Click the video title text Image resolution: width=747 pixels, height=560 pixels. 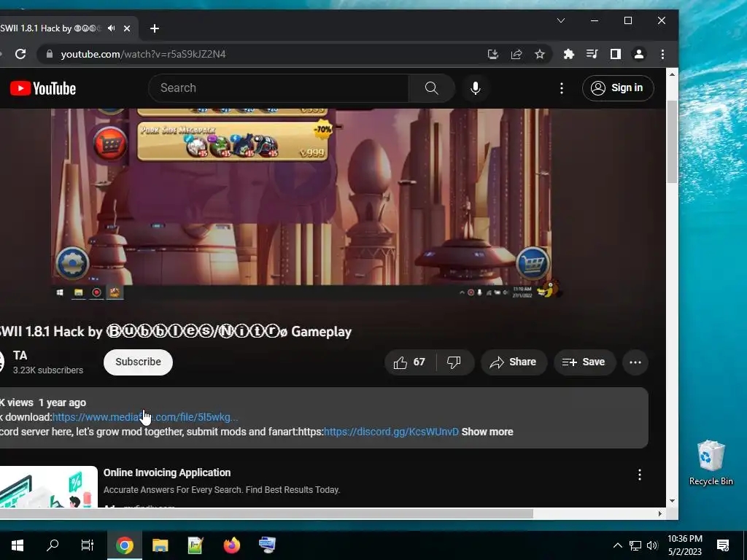176,332
